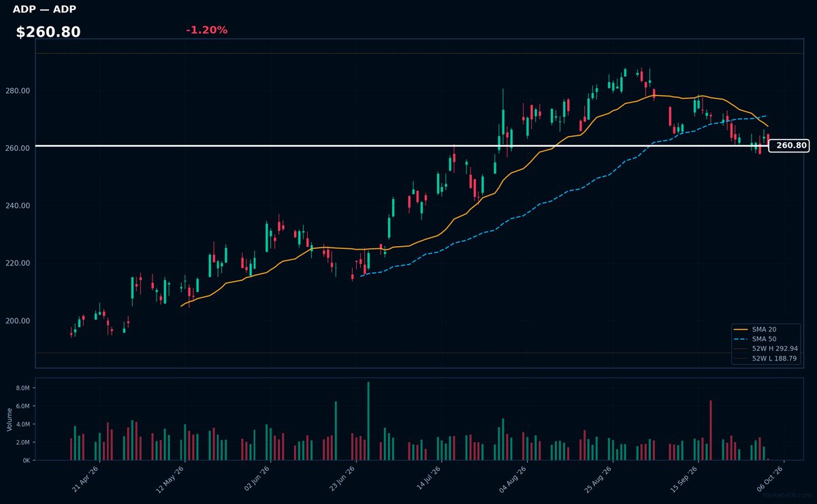Viewport: 817px width, 504px height.
Task: Click the 8.0M volume axis label
Action: (23, 388)
